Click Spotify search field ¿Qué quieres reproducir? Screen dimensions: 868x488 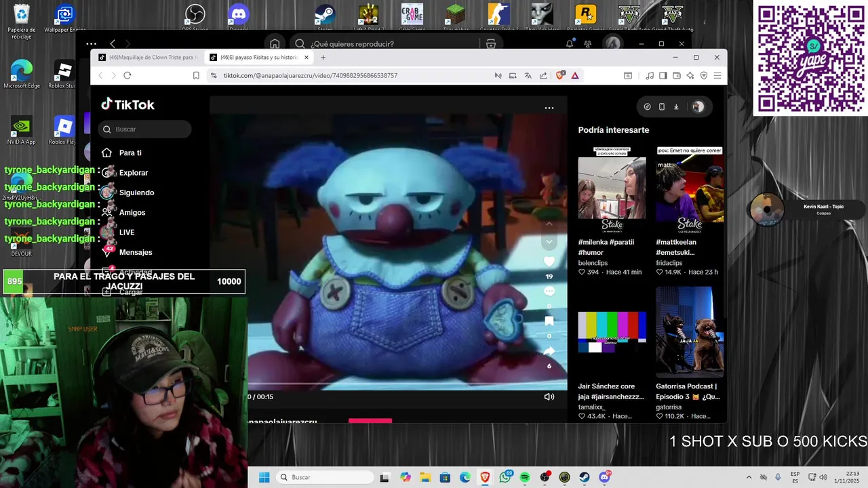tap(387, 44)
